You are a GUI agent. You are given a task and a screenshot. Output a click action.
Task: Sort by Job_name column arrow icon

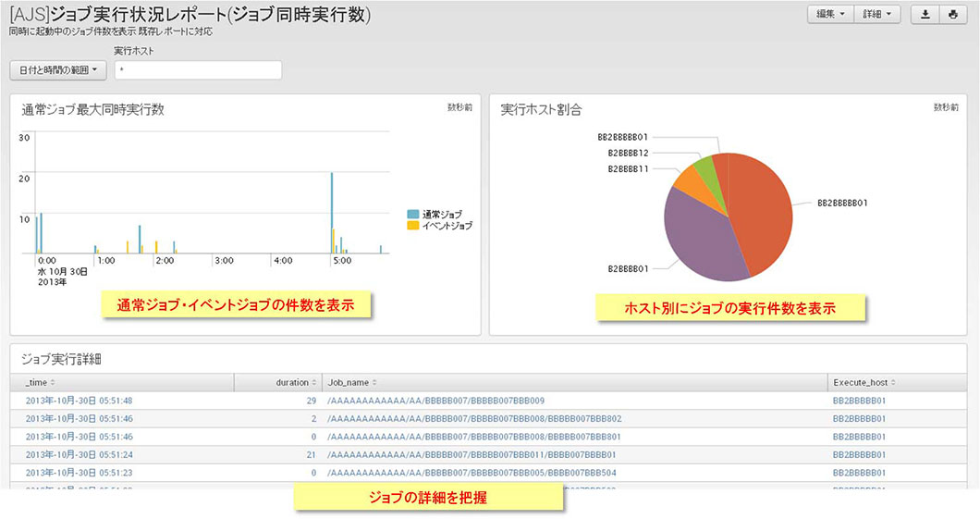374,382
